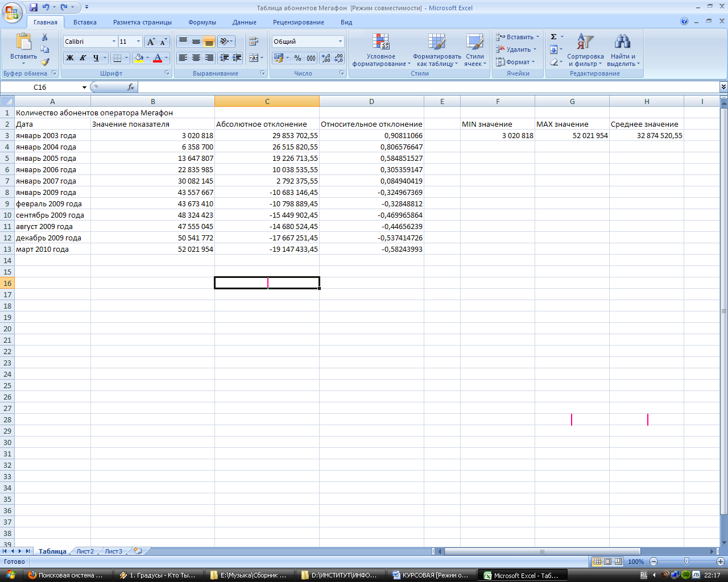Apply the red font color
The width and height of the screenshot is (728, 582).
click(x=158, y=58)
